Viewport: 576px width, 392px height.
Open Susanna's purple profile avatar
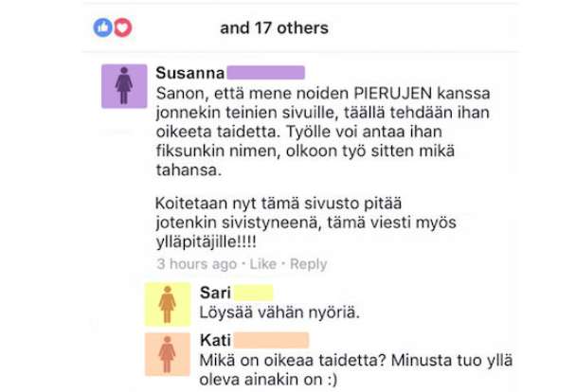point(124,86)
